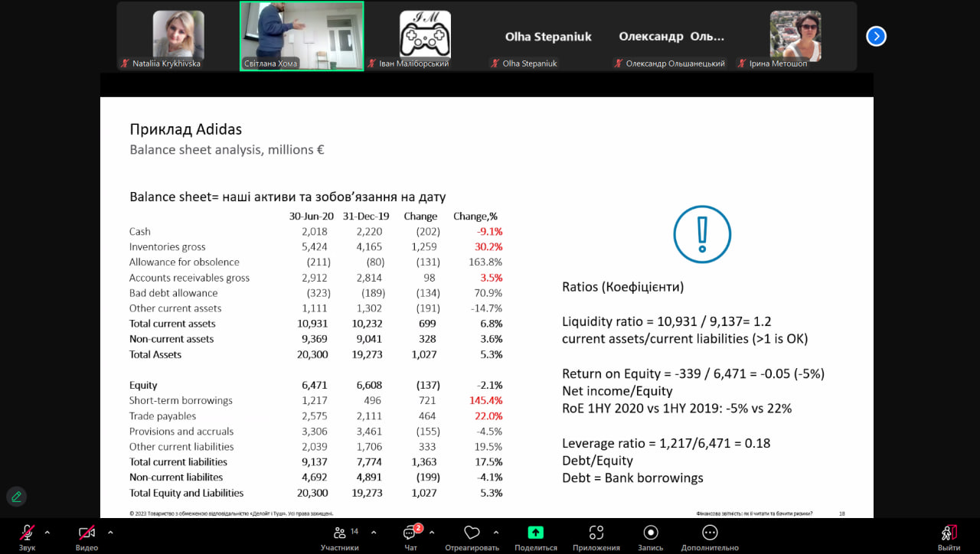The image size is (980, 554).
Task: Click the blue exclamation mark circle on slide
Action: (702, 234)
